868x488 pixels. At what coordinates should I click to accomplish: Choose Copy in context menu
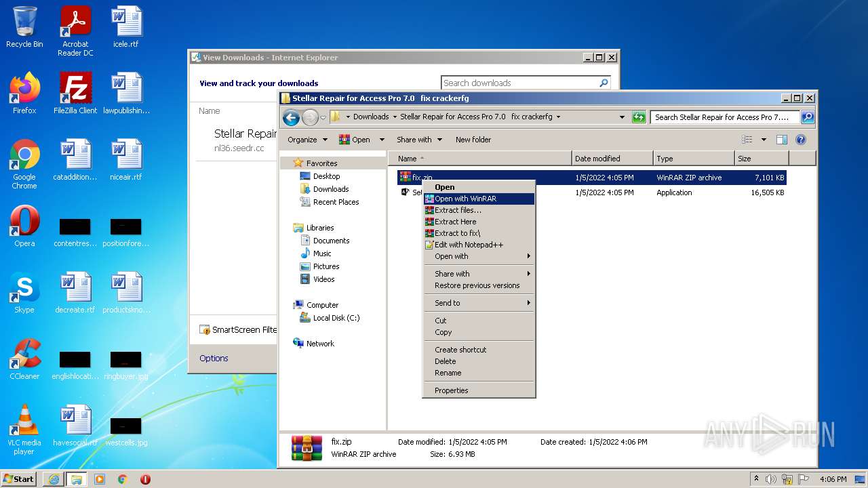(479, 332)
